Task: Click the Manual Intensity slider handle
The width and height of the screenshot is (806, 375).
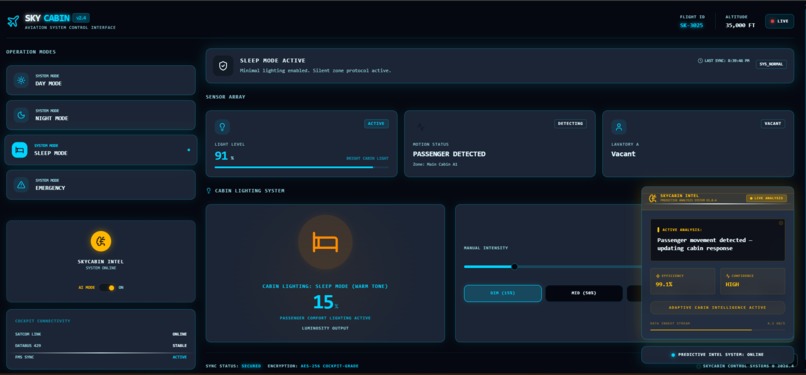Action: point(514,267)
